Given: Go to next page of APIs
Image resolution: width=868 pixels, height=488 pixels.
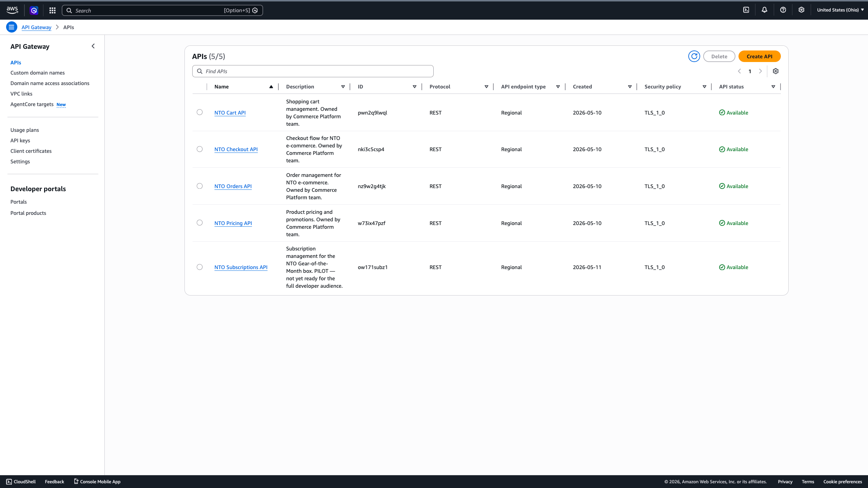Looking at the screenshot, I should click(x=761, y=71).
